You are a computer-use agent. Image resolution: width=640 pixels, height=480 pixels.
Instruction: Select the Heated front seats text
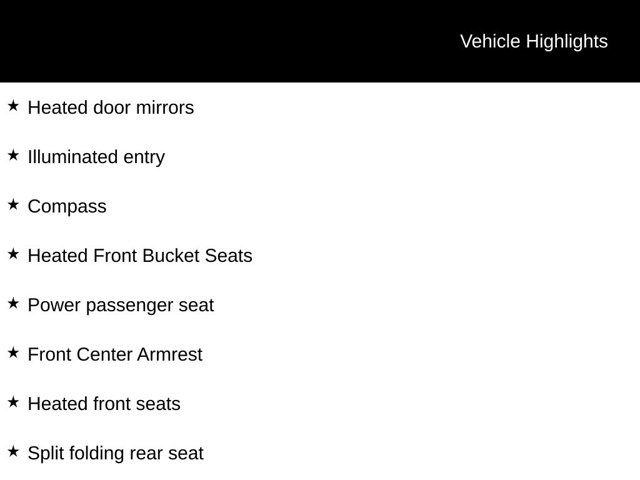pos(104,404)
